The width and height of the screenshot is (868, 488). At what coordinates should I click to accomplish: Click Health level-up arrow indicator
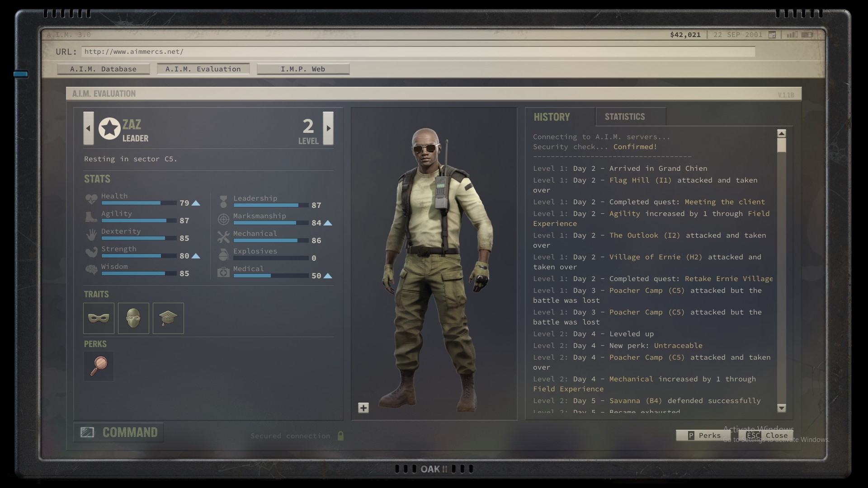click(196, 203)
